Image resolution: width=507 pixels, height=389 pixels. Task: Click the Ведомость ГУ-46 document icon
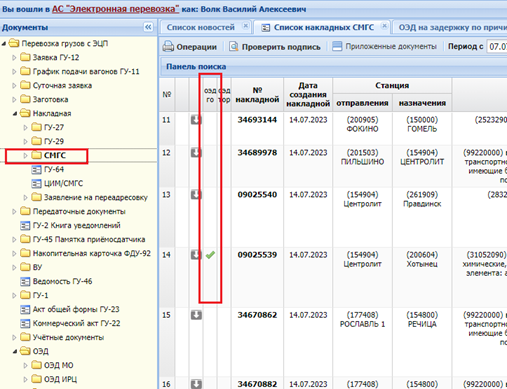click(x=25, y=282)
